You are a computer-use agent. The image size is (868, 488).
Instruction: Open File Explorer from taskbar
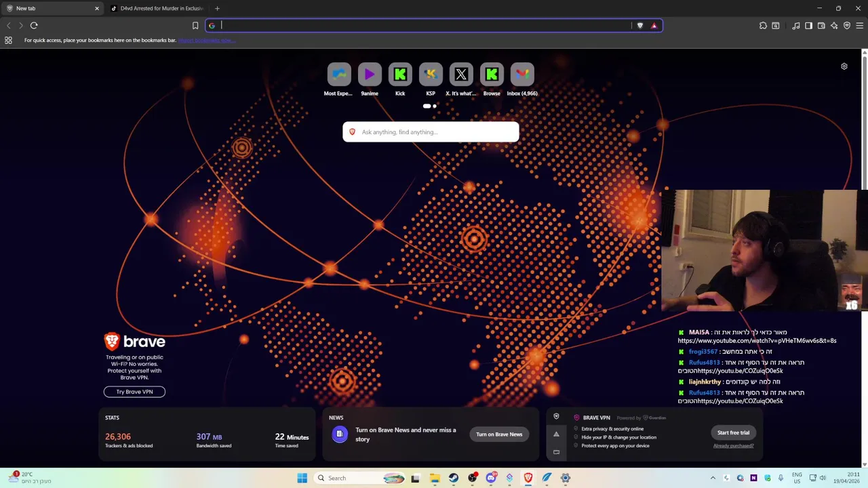point(435,478)
